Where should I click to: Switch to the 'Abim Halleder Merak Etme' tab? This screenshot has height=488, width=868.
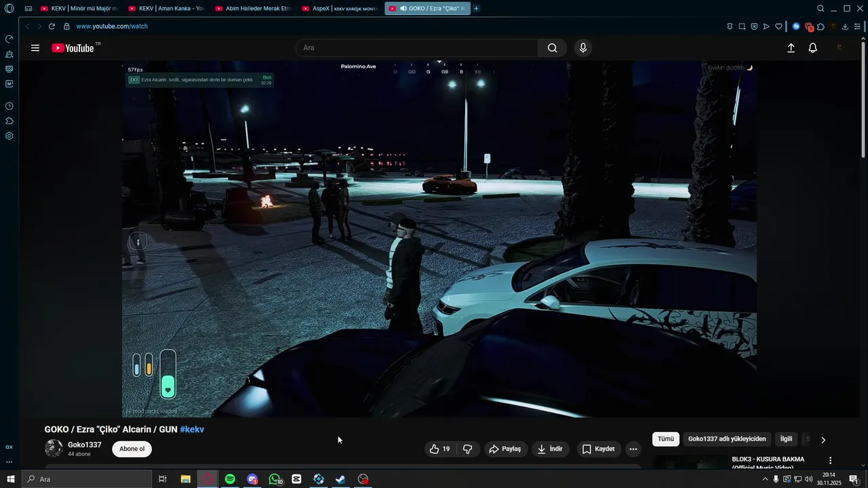254,9
